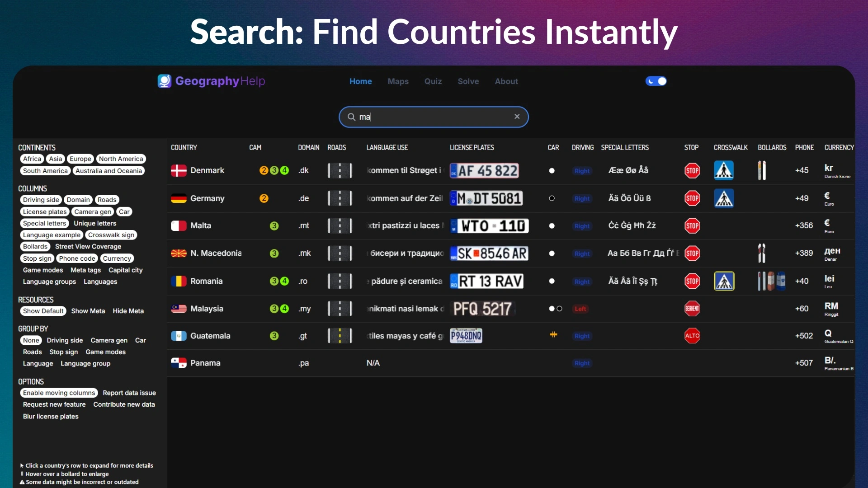868x488 pixels.
Task: Expand the Panama country row
Action: pos(205,363)
